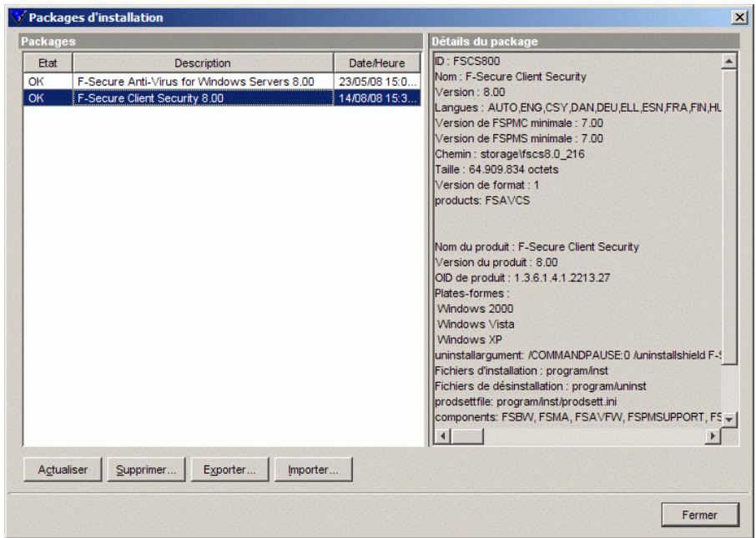The width and height of the screenshot is (756, 538).
Task: Click the Langues line in details
Action: tap(577, 108)
